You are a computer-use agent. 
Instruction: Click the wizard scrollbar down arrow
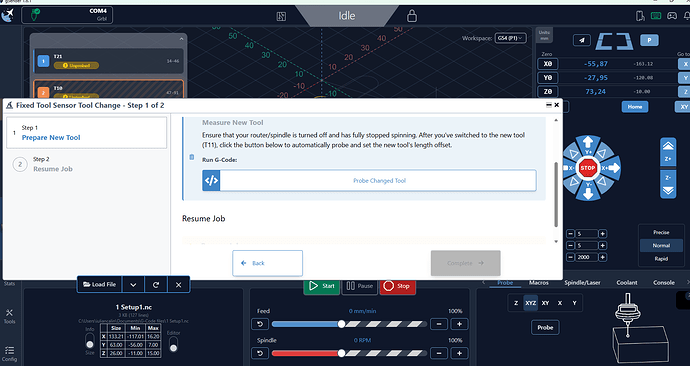tap(556, 242)
